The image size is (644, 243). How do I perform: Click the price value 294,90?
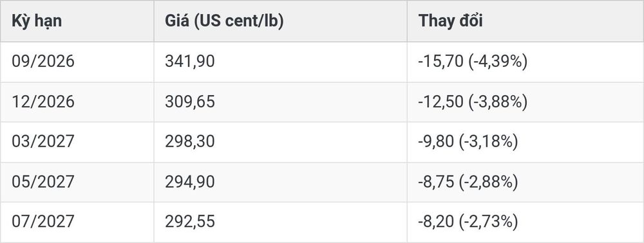point(190,181)
